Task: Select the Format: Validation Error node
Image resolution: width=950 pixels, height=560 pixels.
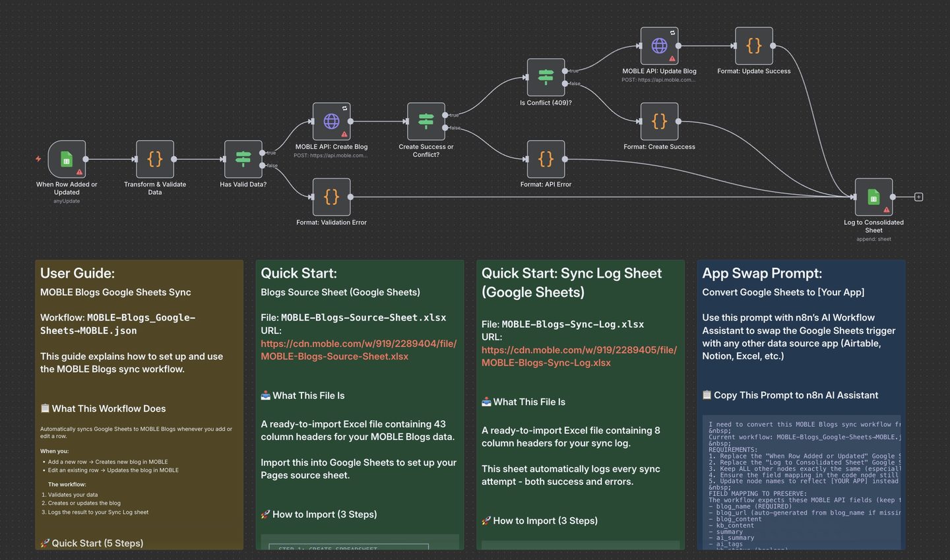Action: pyautogui.click(x=331, y=197)
